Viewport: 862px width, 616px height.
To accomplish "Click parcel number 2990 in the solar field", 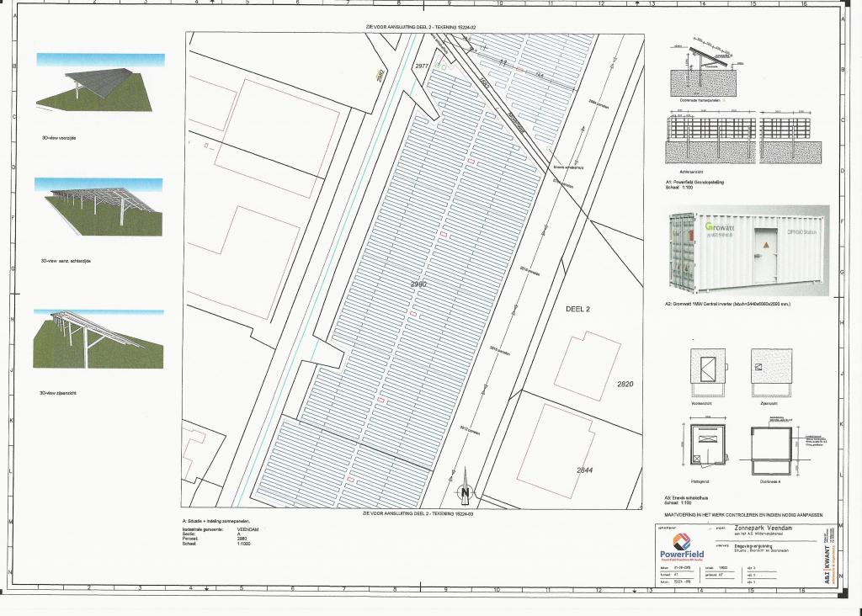I will 418,284.
